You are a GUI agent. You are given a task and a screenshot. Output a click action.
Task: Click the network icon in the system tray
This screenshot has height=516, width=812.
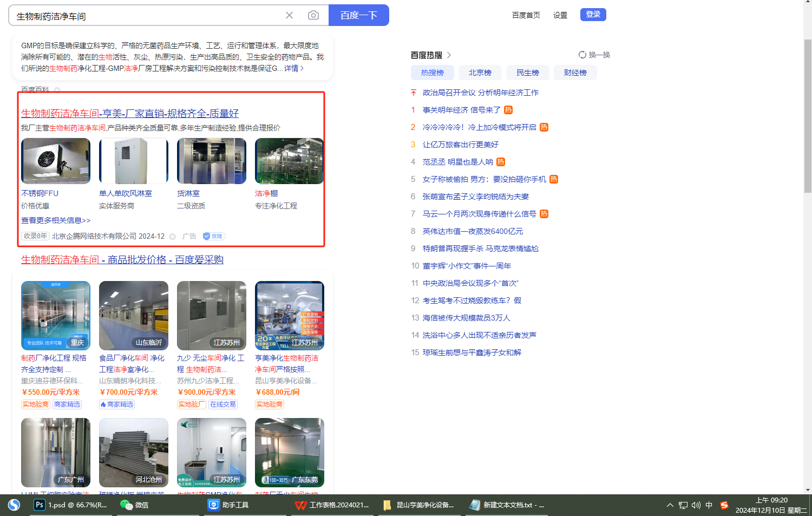pyautogui.click(x=683, y=505)
